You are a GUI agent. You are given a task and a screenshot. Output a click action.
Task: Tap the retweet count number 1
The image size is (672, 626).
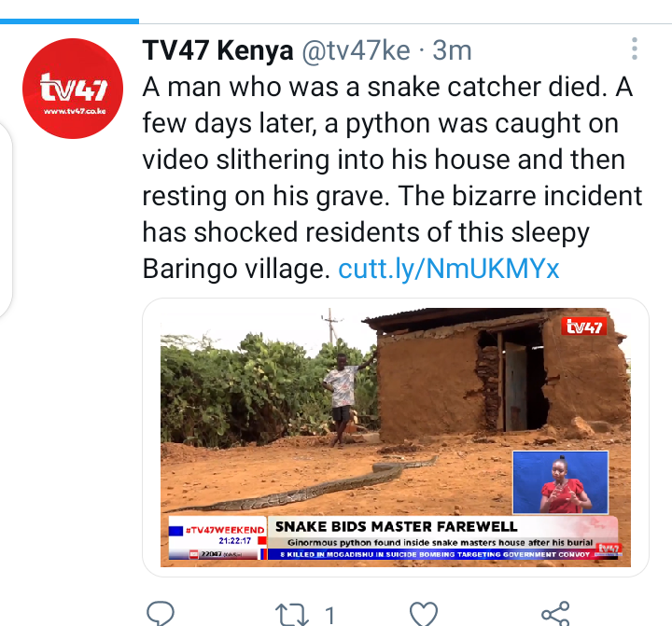(x=329, y=616)
